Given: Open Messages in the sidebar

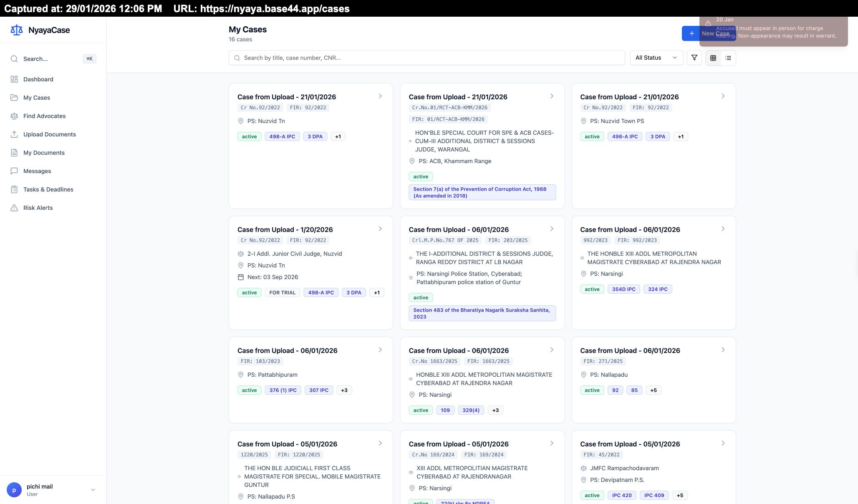Looking at the screenshot, I should 53,171.
